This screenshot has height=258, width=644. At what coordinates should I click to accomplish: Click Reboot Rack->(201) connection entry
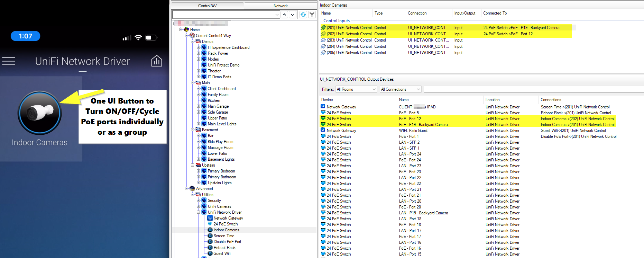pos(576,113)
